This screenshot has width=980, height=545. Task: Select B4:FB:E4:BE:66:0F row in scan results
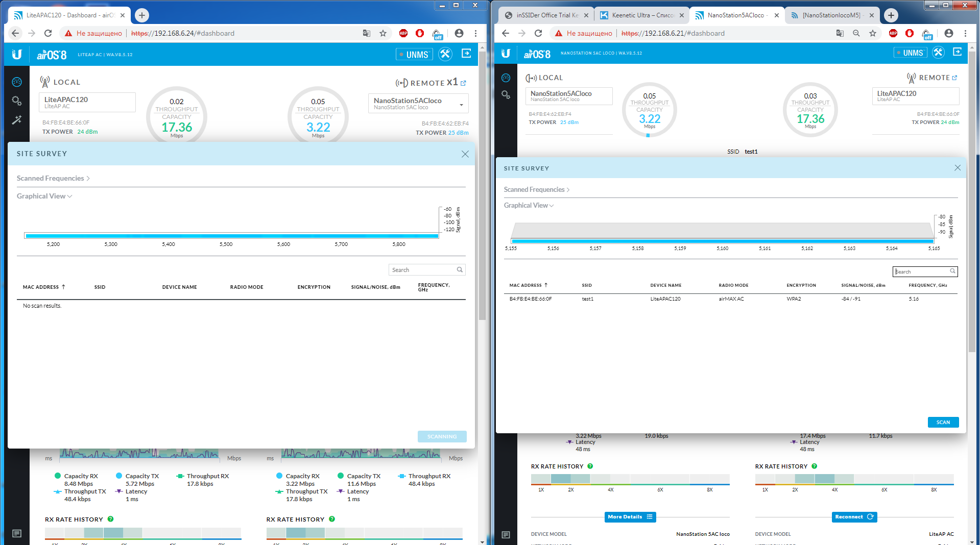[x=730, y=299]
